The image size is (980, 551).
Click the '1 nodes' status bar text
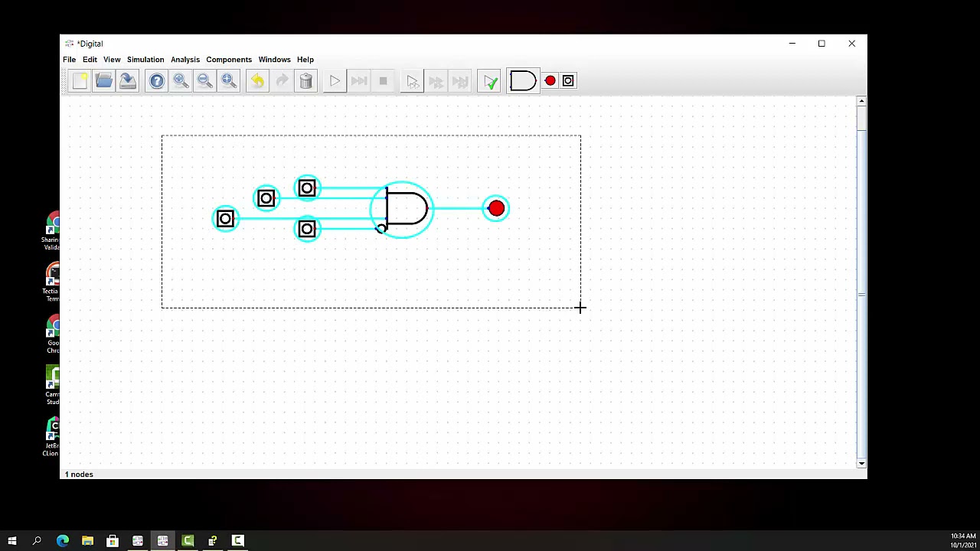coord(79,474)
